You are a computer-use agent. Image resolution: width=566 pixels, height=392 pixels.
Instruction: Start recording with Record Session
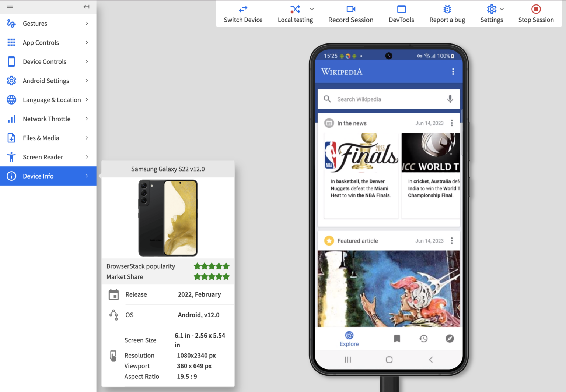click(350, 14)
